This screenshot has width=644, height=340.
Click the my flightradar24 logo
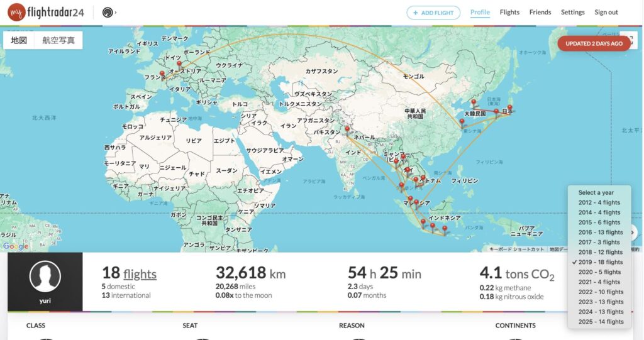coord(47,12)
